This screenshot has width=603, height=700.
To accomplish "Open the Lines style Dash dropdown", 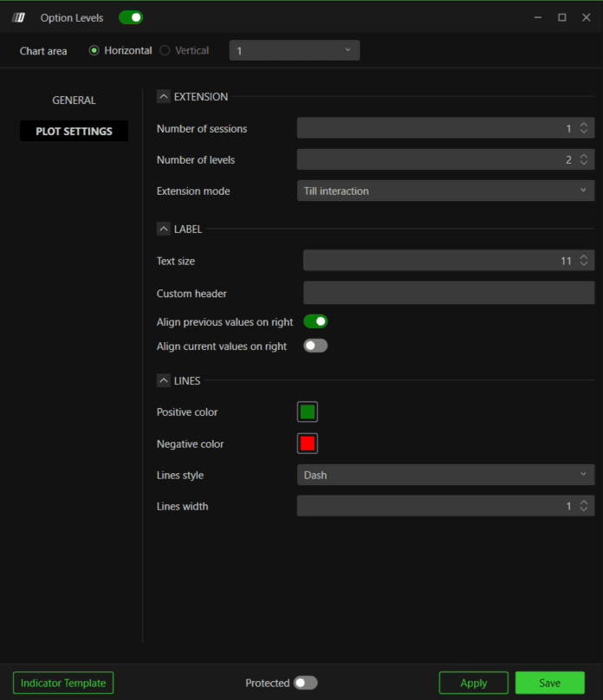I will point(445,475).
